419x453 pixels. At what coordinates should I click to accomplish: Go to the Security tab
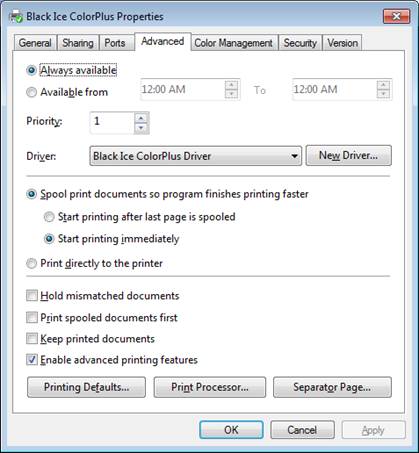[300, 43]
